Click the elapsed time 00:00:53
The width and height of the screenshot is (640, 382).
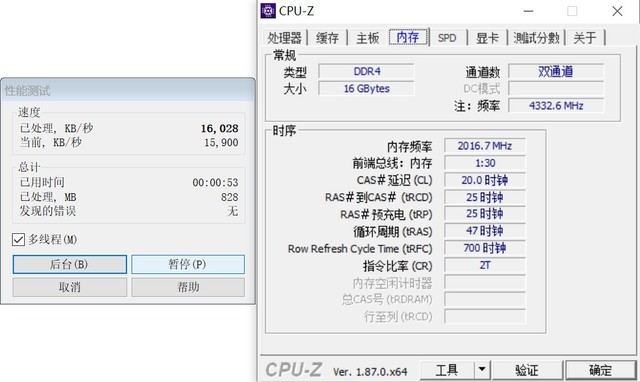pyautogui.click(x=216, y=182)
